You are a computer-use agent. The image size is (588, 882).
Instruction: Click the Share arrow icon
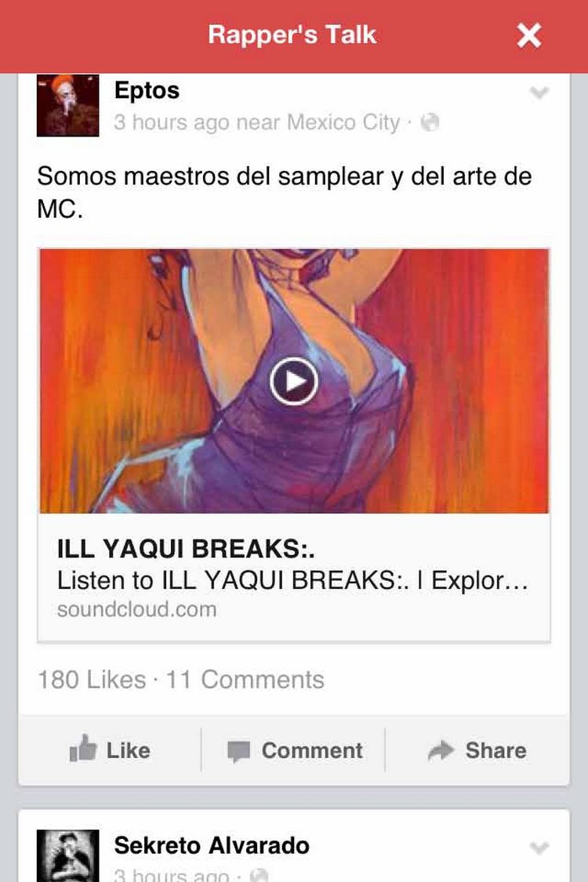pyautogui.click(x=441, y=750)
